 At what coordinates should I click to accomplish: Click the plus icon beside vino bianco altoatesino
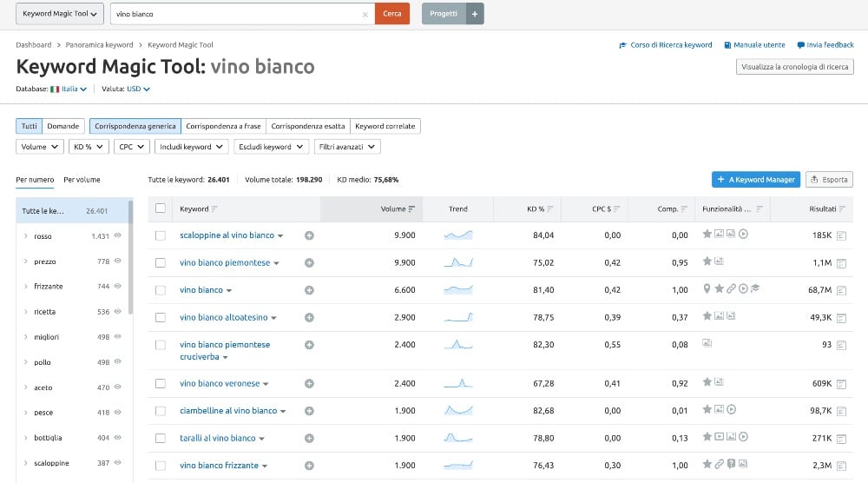click(310, 317)
